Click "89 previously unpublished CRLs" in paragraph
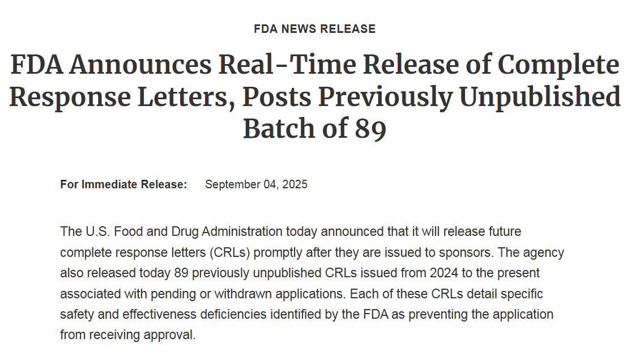The height and width of the screenshot is (355, 644). [247, 273]
